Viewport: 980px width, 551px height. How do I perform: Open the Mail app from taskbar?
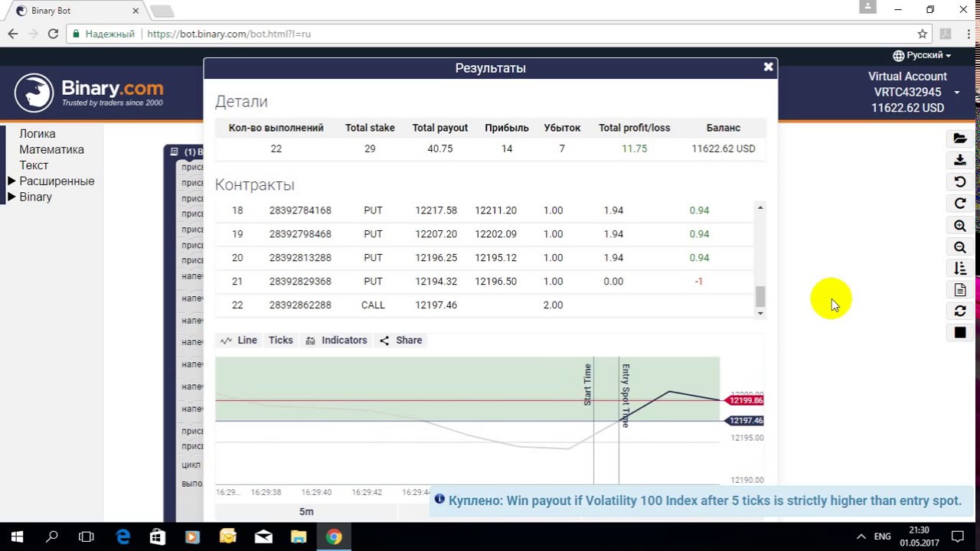click(x=263, y=536)
